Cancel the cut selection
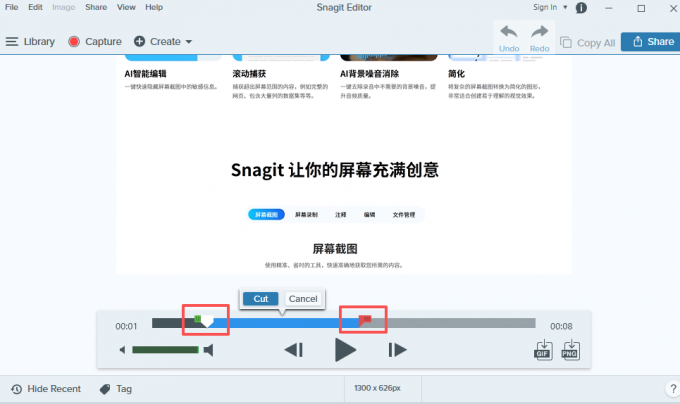 (x=303, y=299)
